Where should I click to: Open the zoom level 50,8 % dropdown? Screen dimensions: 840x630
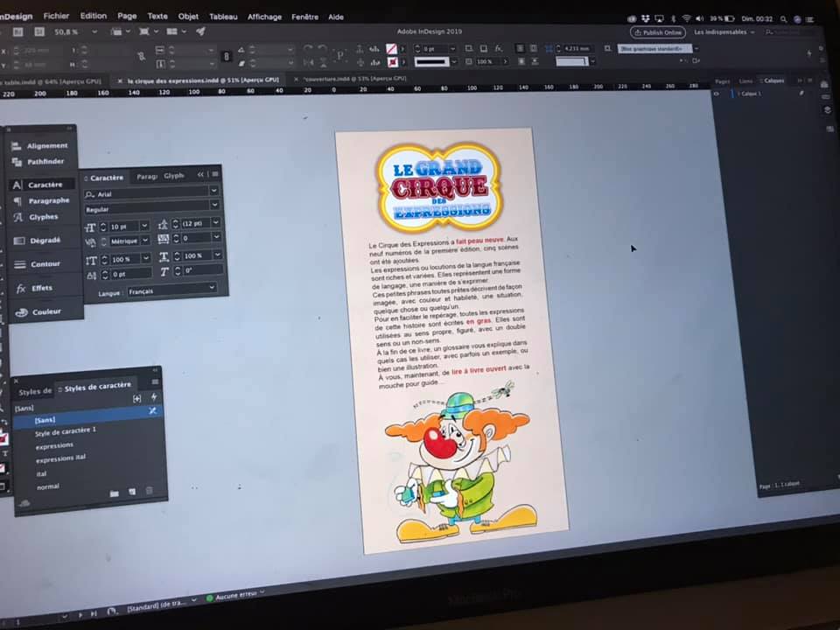point(94,32)
